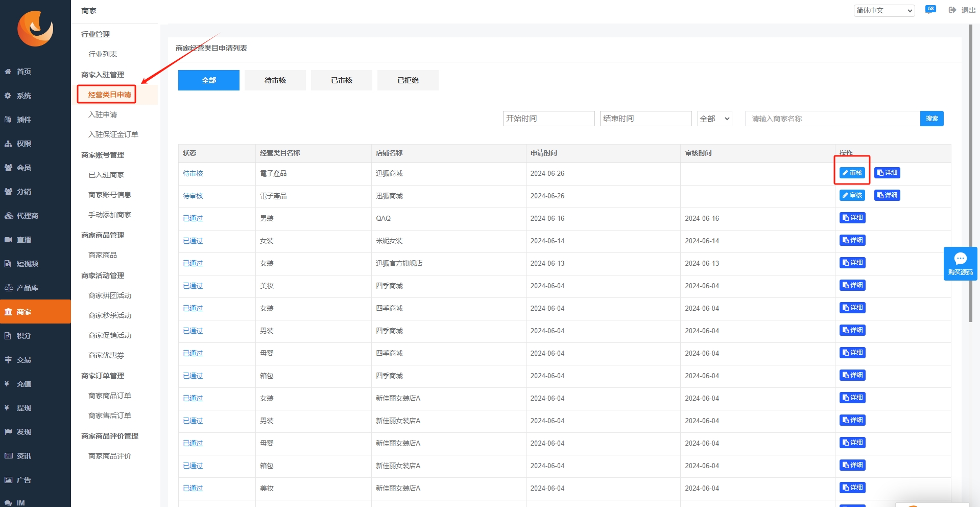Open the 资讯 news sidebar item
The width and height of the screenshot is (980, 507).
coord(35,456)
